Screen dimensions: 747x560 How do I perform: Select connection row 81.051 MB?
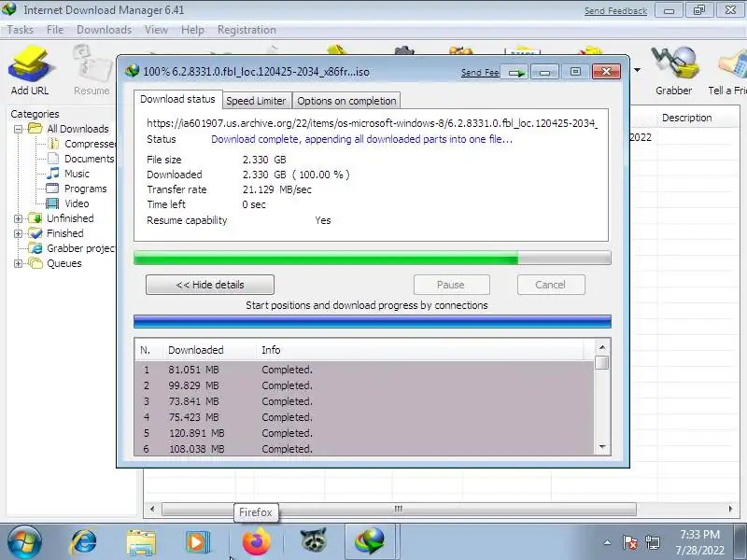(x=364, y=370)
